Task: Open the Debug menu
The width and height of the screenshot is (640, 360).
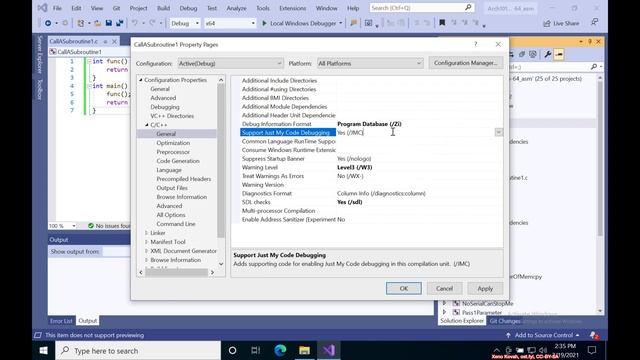Action: (x=188, y=8)
